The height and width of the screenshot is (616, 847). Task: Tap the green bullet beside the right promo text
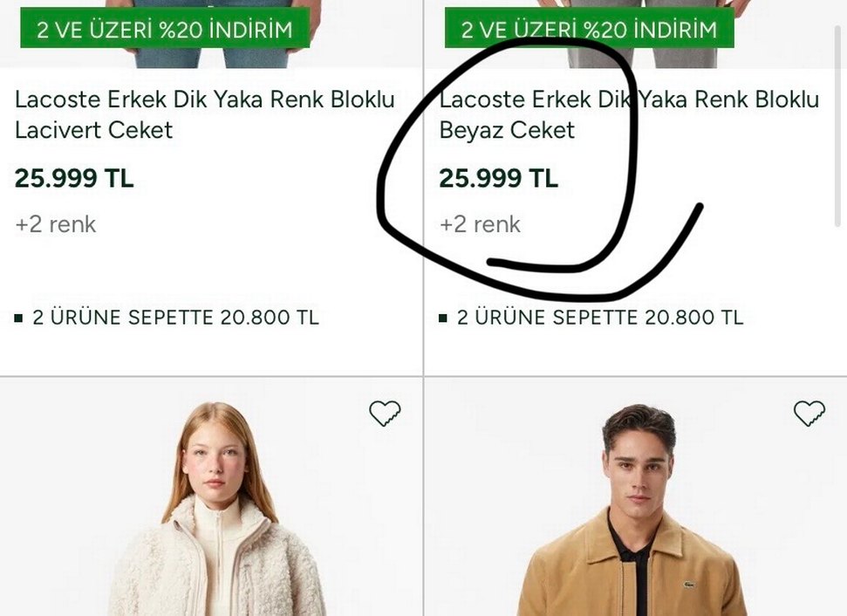[444, 318]
